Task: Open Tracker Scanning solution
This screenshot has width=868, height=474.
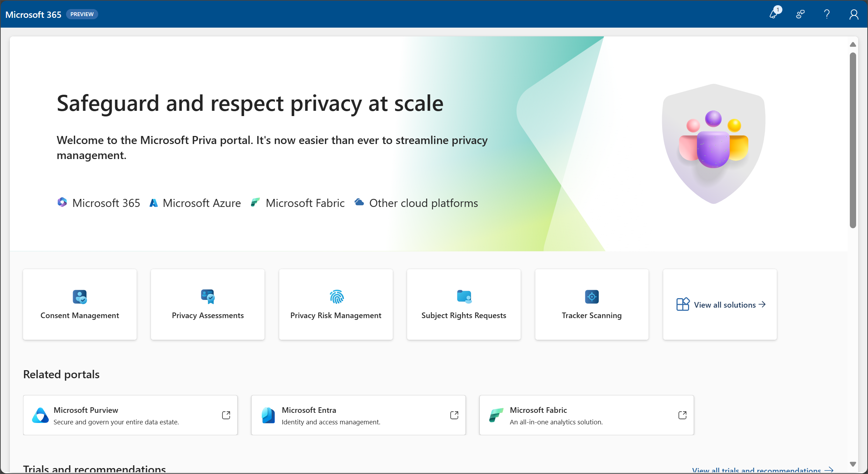Action: [x=591, y=304]
